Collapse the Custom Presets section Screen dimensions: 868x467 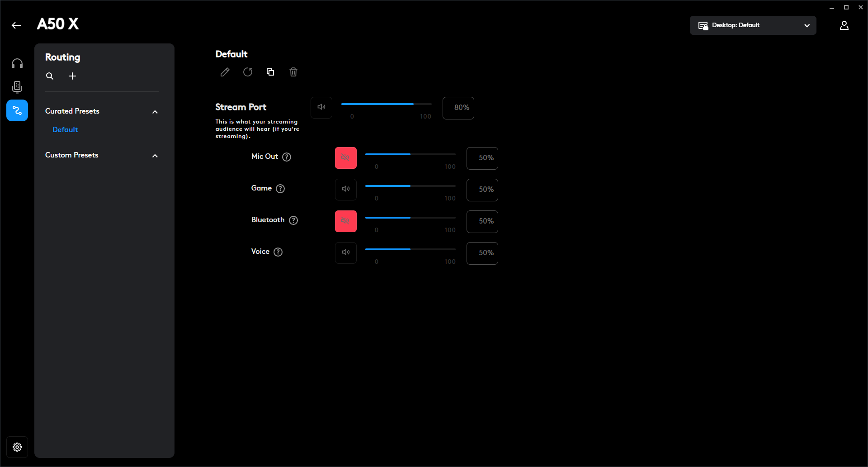[155, 156]
